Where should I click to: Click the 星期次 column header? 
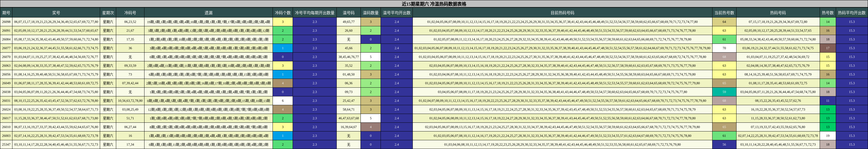click(x=108, y=13)
